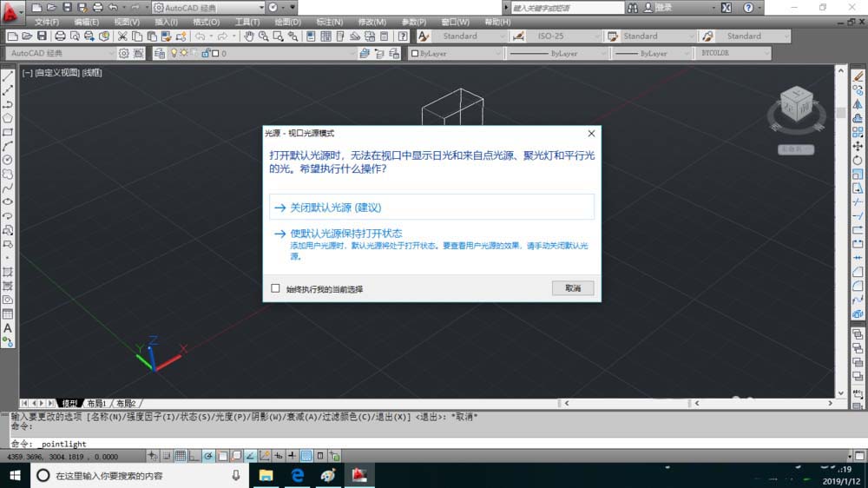Open Layer Properties Manager icon

160,53
